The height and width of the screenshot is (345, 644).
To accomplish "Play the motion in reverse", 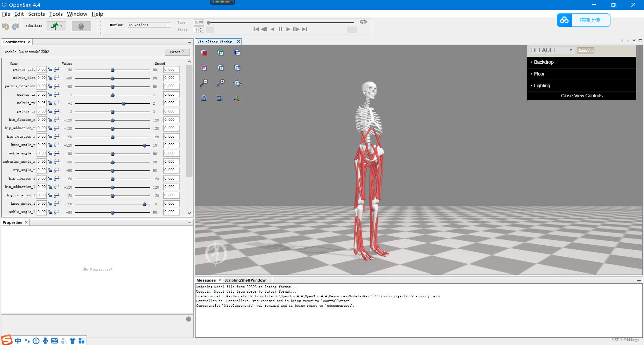I will tap(272, 29).
